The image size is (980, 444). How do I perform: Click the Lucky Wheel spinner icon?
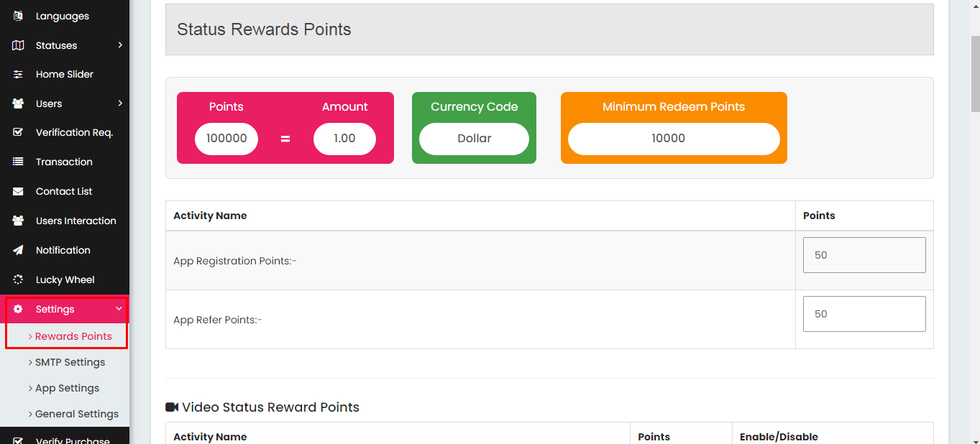point(18,279)
